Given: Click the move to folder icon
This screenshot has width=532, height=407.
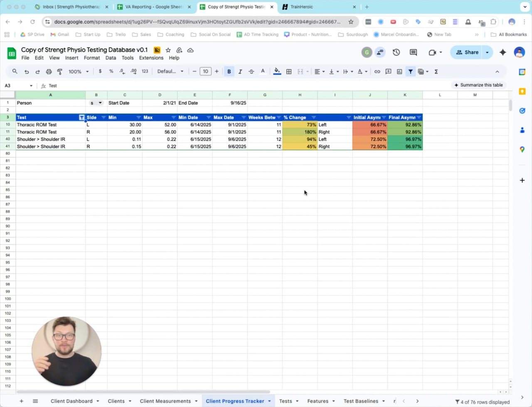Looking at the screenshot, I should click(x=179, y=50).
